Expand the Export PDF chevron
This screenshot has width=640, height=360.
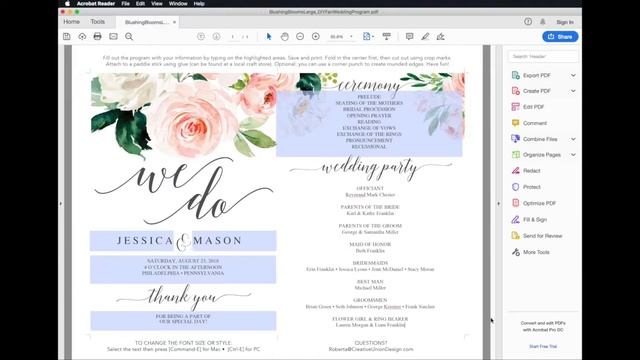click(x=573, y=76)
